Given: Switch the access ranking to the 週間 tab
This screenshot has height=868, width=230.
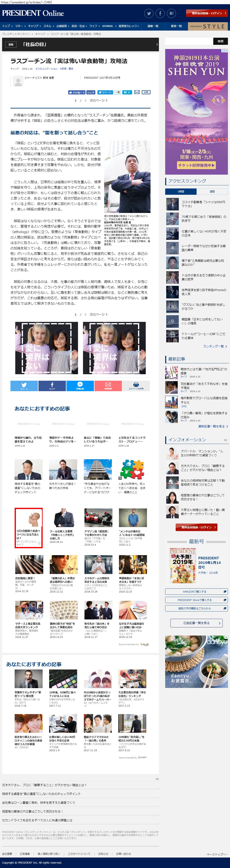Looking at the screenshot, I should pyautogui.click(x=212, y=191).
